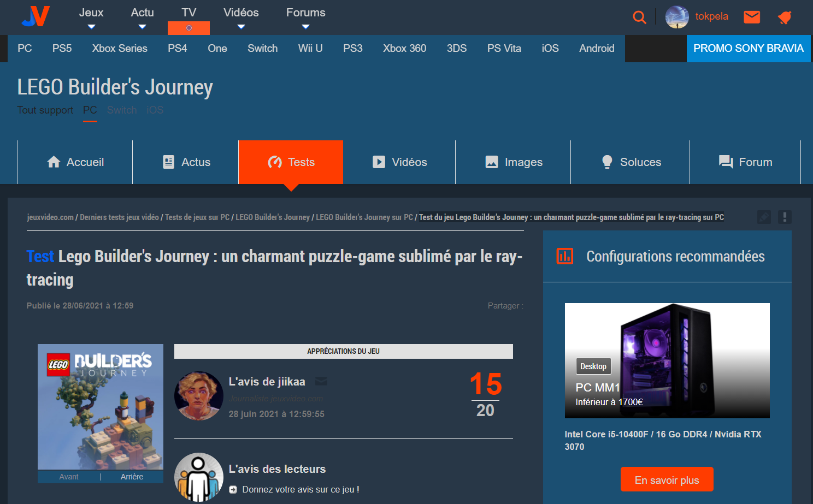This screenshot has width=813, height=504.
Task: Open the Actus game tab
Action: tap(186, 162)
